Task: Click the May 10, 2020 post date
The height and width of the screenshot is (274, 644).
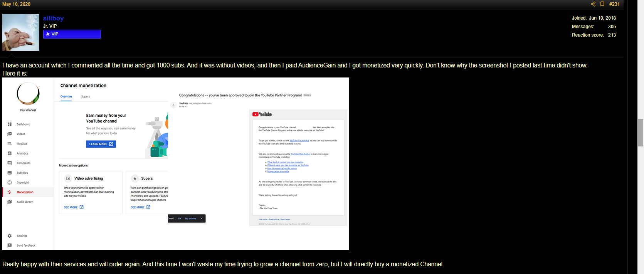Action: coord(16,4)
